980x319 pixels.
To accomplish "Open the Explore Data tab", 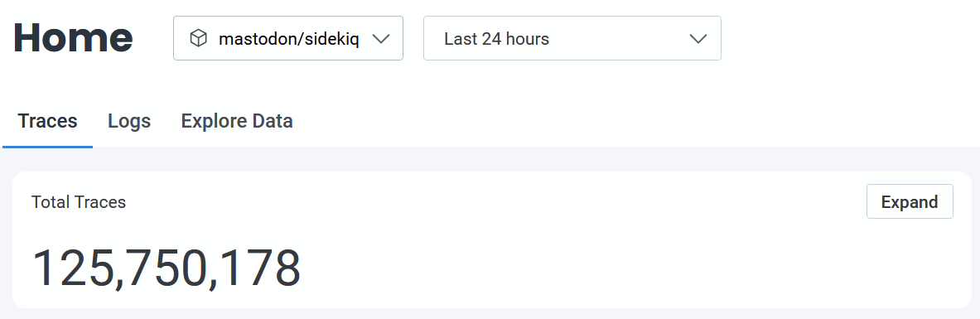I will click(x=237, y=121).
